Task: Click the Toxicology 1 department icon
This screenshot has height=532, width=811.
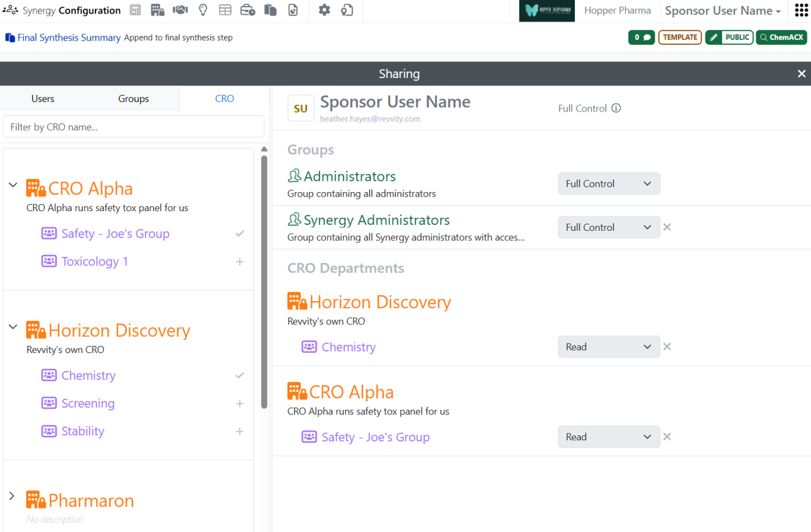Action: tap(49, 261)
